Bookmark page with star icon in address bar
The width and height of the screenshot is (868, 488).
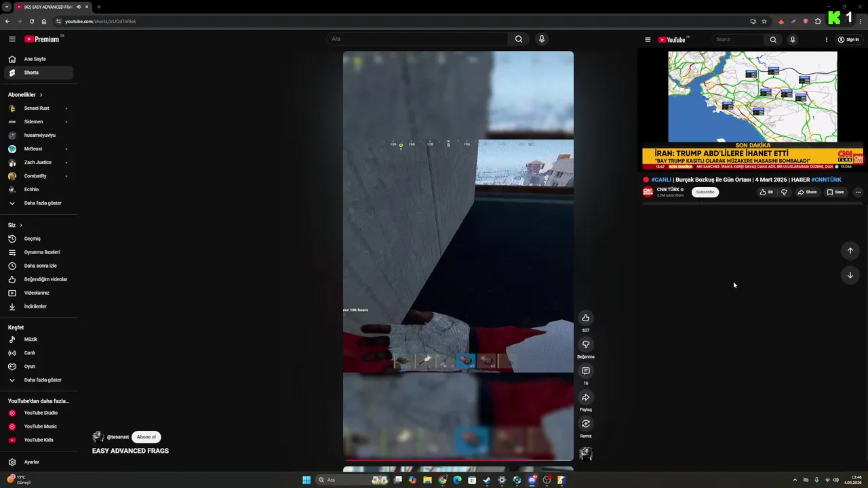[764, 21]
